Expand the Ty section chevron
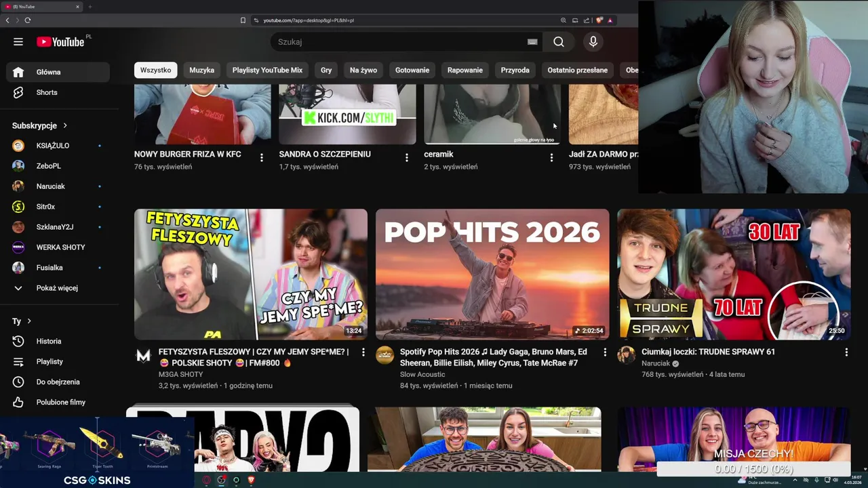868x488 pixels. [29, 321]
